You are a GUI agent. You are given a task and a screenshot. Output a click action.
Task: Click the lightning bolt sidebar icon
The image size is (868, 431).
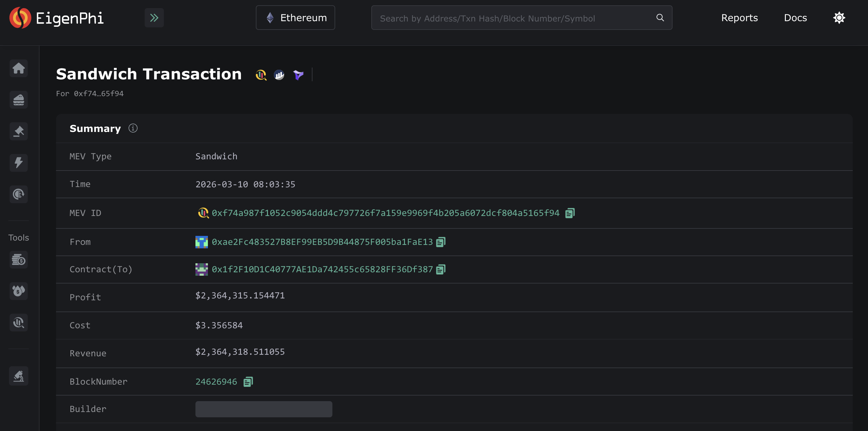tap(19, 163)
